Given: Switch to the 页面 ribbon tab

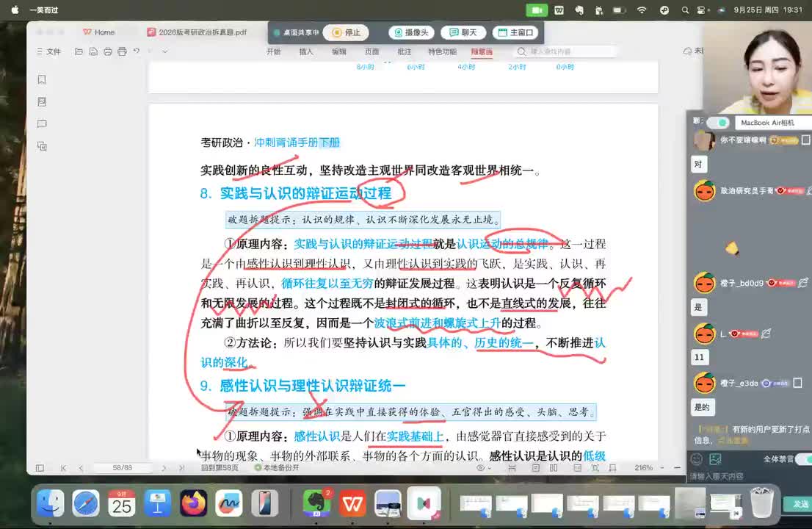Looking at the screenshot, I should tap(371, 51).
